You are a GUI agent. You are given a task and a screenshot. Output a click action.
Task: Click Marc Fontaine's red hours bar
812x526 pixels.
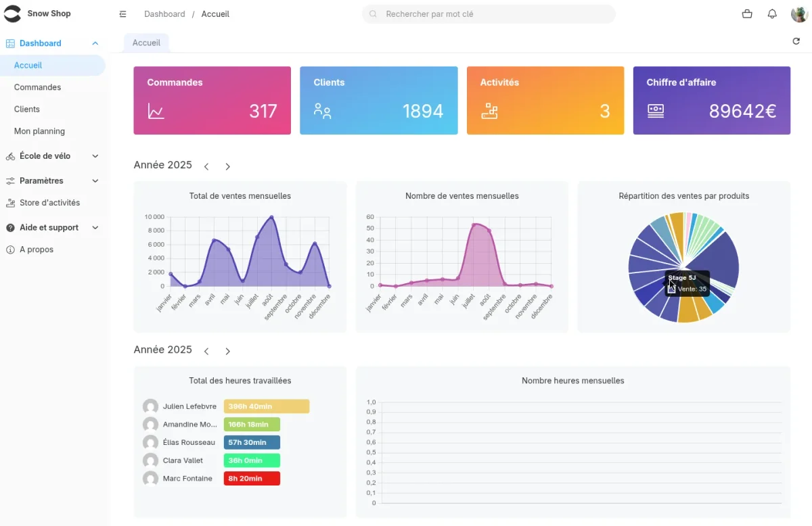(252, 478)
